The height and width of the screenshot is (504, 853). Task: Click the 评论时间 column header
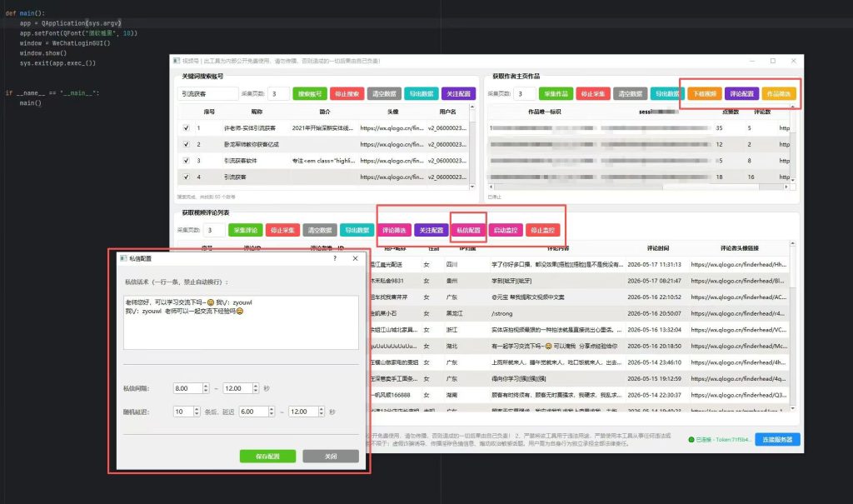657,248
